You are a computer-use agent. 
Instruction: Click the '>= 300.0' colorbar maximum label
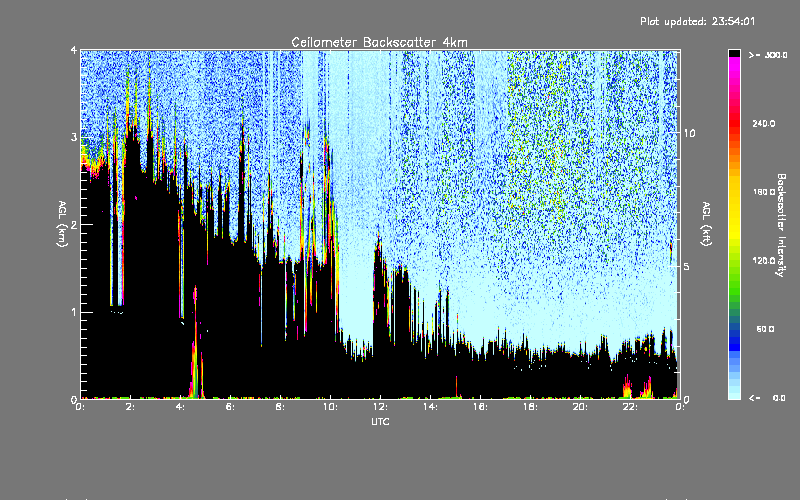[x=768, y=55]
